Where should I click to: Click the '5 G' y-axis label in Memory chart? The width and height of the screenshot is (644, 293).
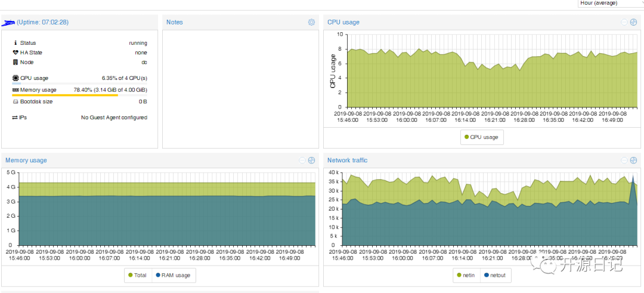(x=10, y=172)
